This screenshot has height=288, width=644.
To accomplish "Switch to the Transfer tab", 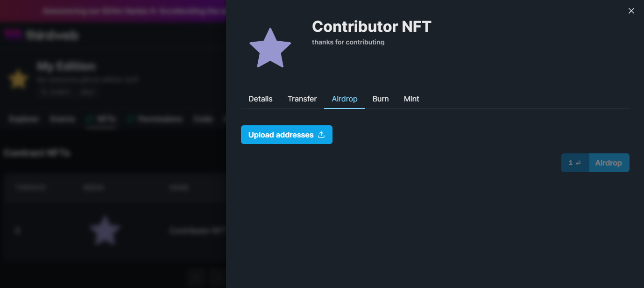I will (302, 99).
